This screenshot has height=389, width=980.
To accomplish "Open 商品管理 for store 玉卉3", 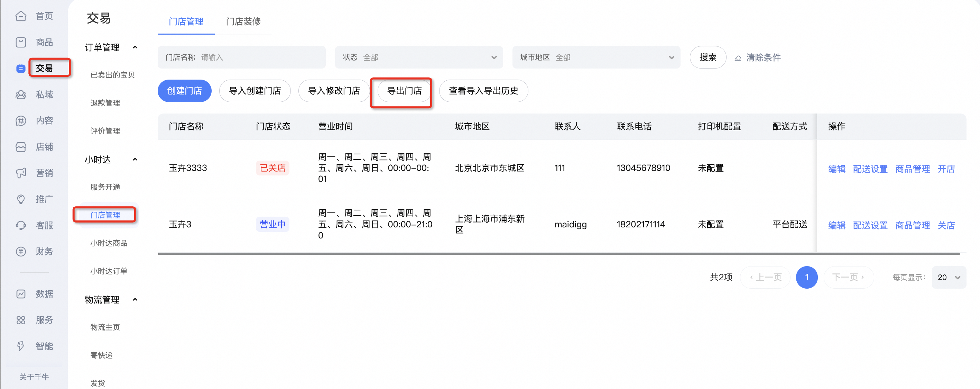I will (912, 225).
